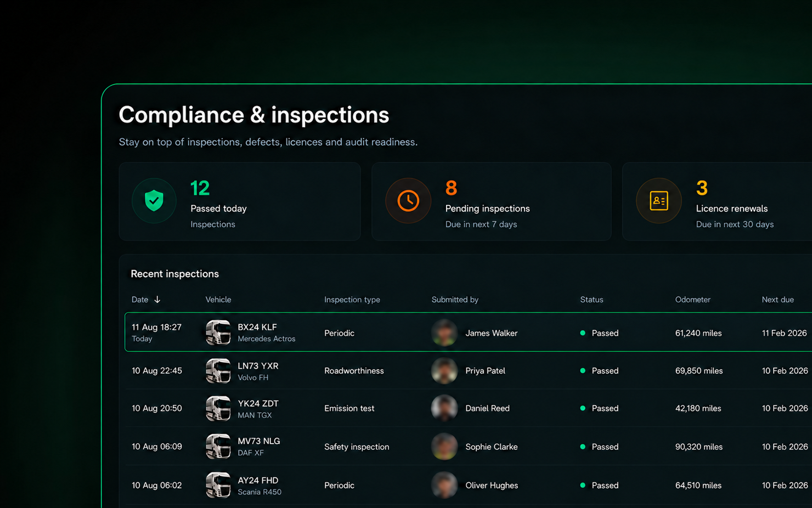Open Priya Patel's avatar
The image size is (812, 508).
point(444,371)
